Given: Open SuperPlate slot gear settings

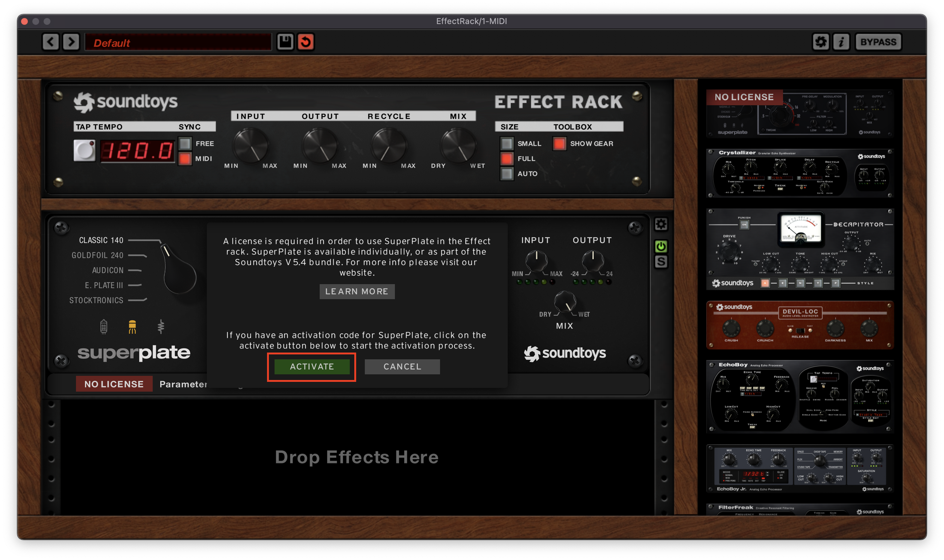Looking at the screenshot, I should pyautogui.click(x=661, y=224).
